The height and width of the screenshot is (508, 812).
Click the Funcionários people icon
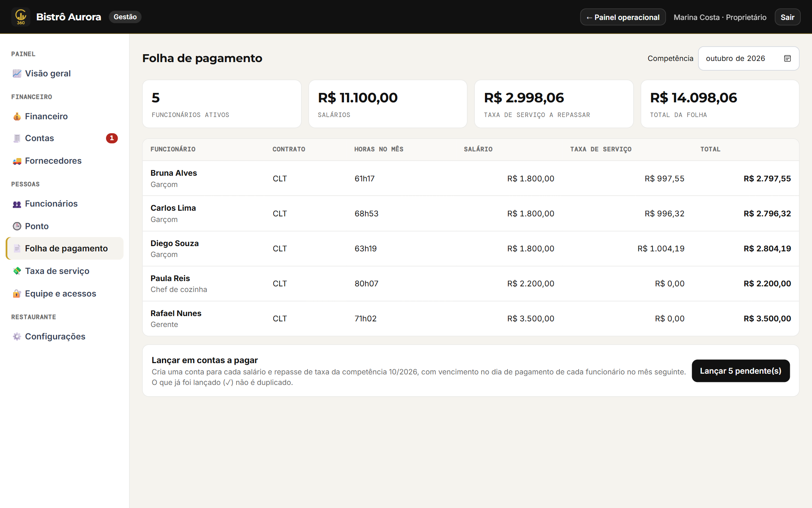pos(17,204)
